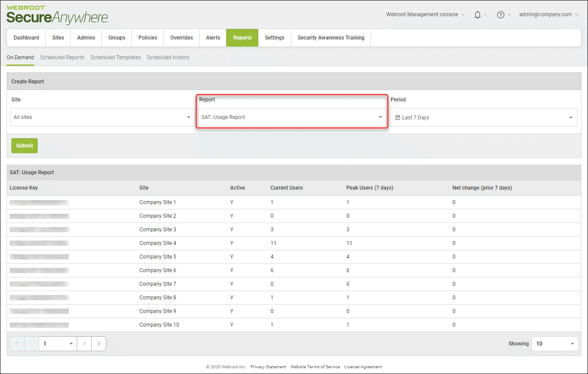Switch to Scheduled Reports sub-tab
The image size is (588, 374).
point(62,58)
